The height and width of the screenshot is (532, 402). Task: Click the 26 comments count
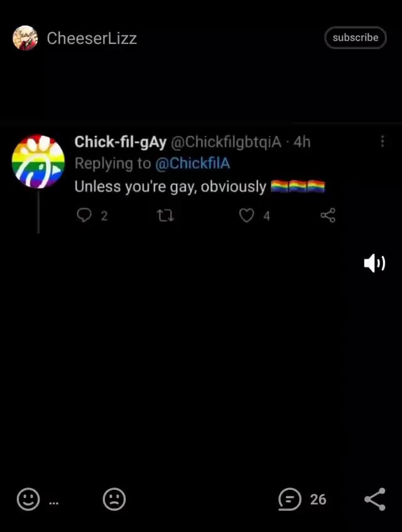[318, 499]
